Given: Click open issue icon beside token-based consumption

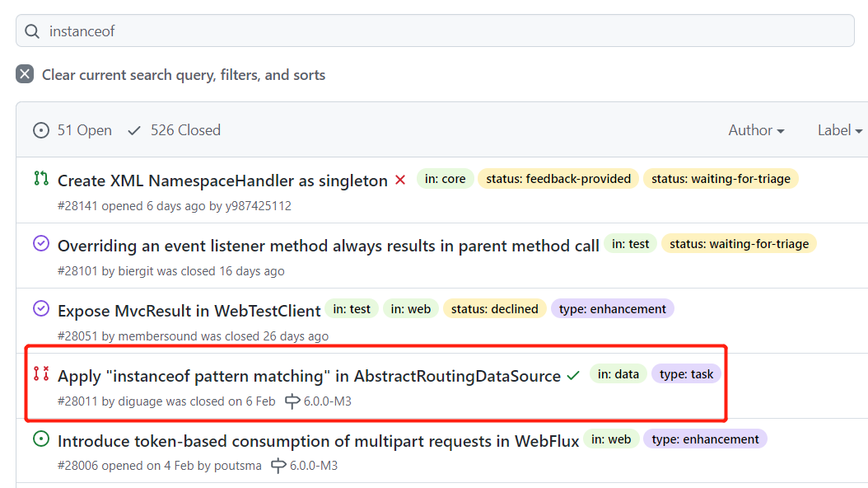Looking at the screenshot, I should click(x=41, y=439).
